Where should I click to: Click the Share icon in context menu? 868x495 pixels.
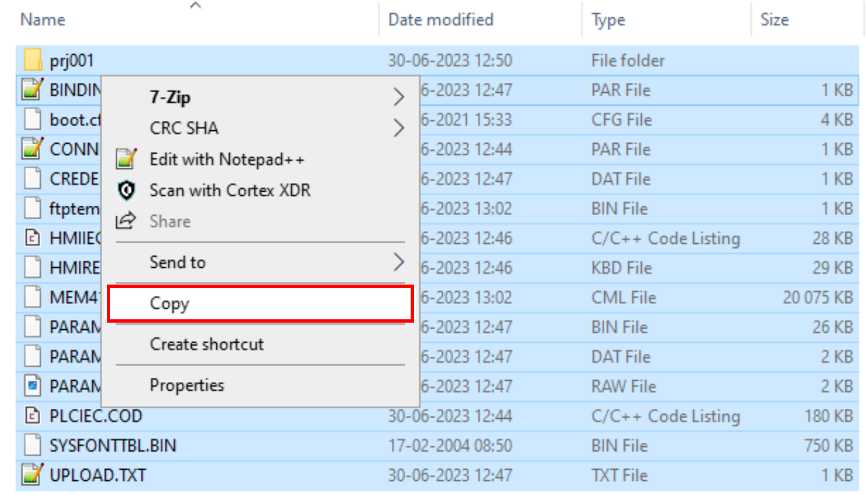[x=126, y=221]
